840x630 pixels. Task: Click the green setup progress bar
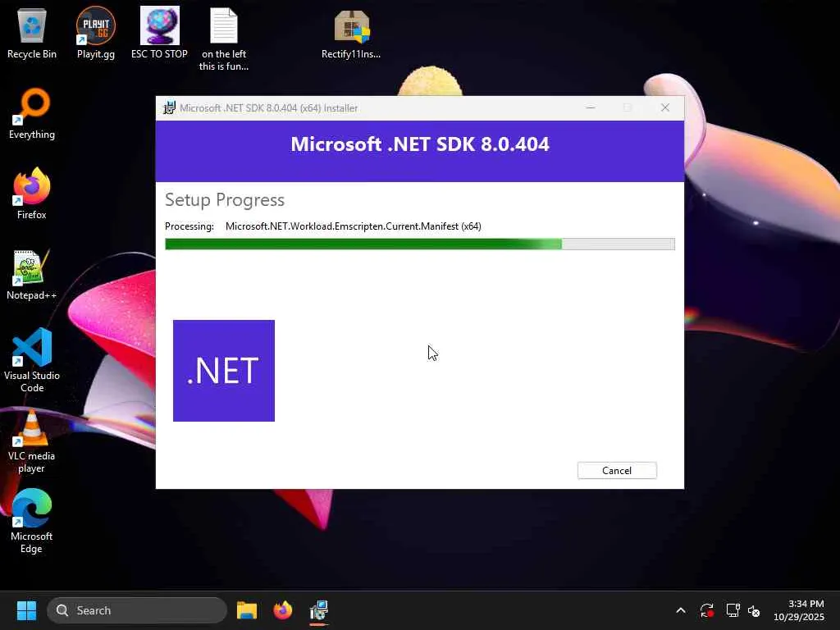coord(419,244)
